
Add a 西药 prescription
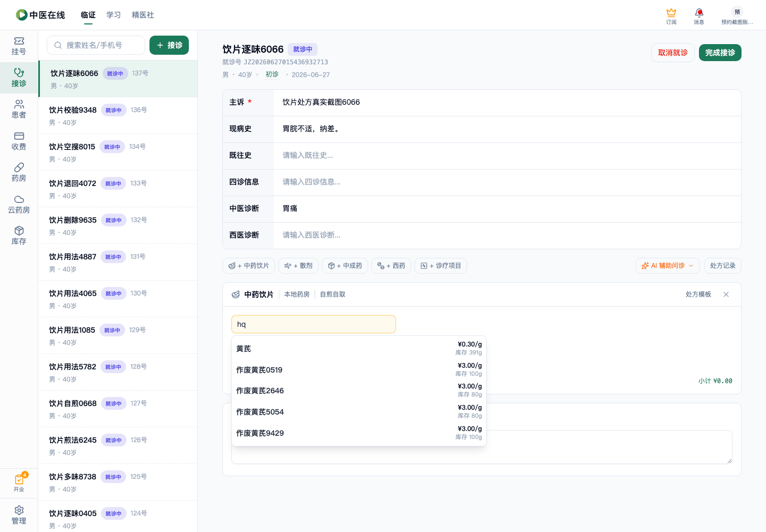click(x=391, y=266)
